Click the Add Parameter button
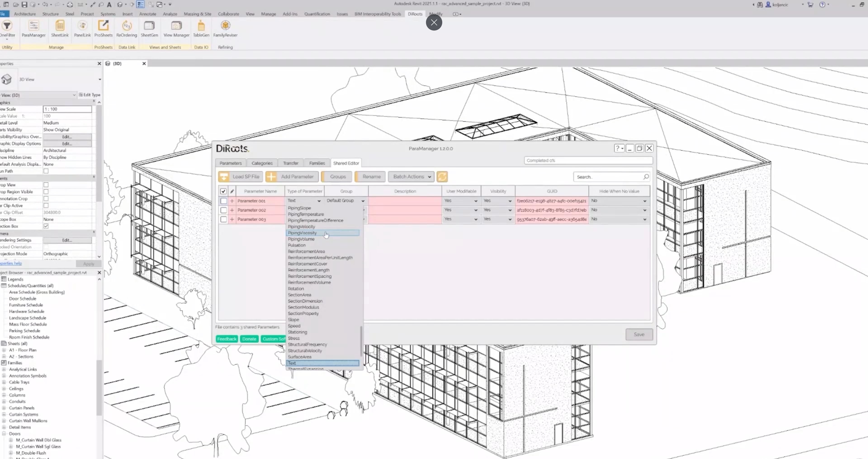The image size is (868, 459). [292, 177]
